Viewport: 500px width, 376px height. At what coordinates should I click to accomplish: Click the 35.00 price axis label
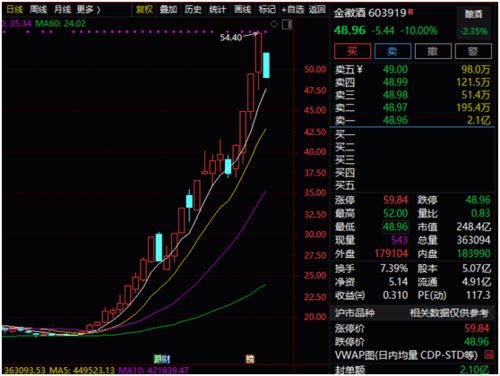(315, 192)
